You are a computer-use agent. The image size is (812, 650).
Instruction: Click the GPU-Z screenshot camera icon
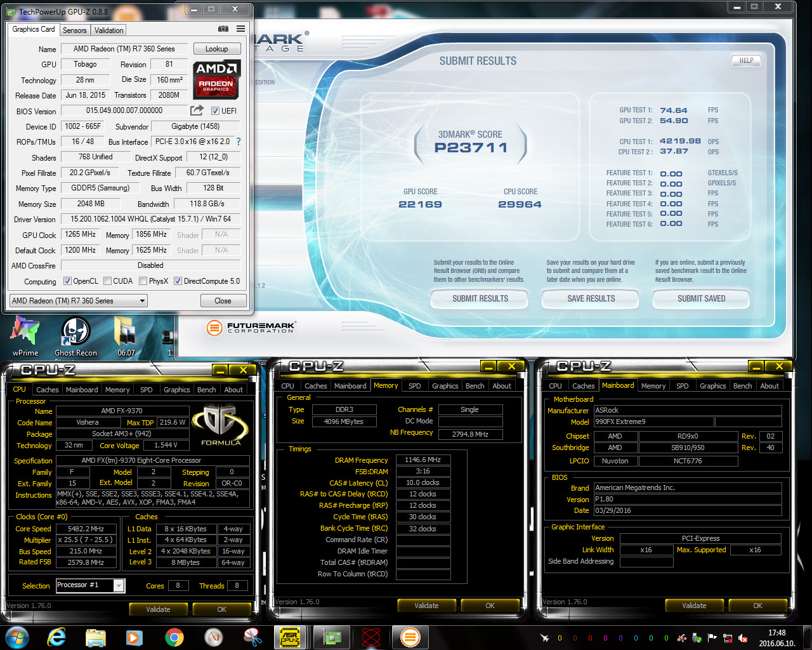(x=223, y=29)
